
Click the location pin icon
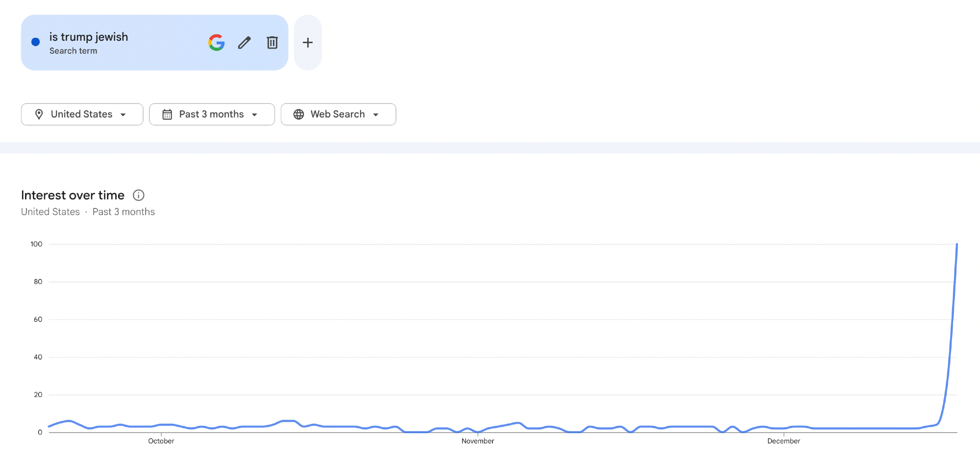39,114
